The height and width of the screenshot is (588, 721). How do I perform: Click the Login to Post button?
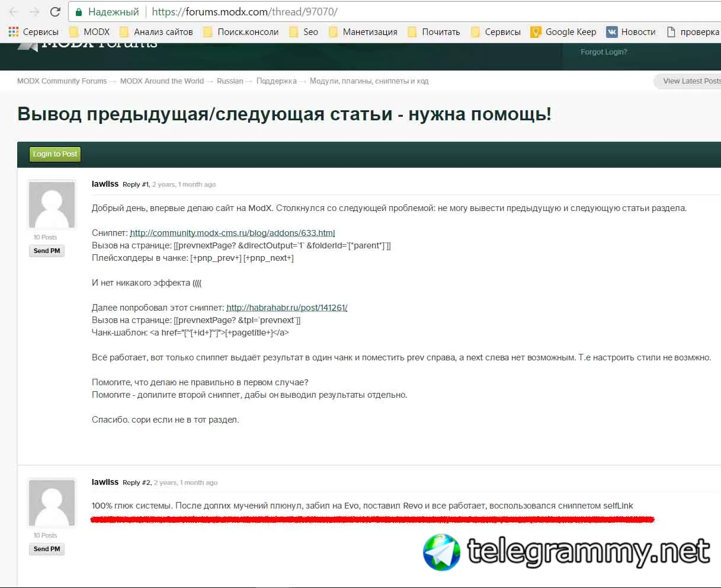point(55,154)
